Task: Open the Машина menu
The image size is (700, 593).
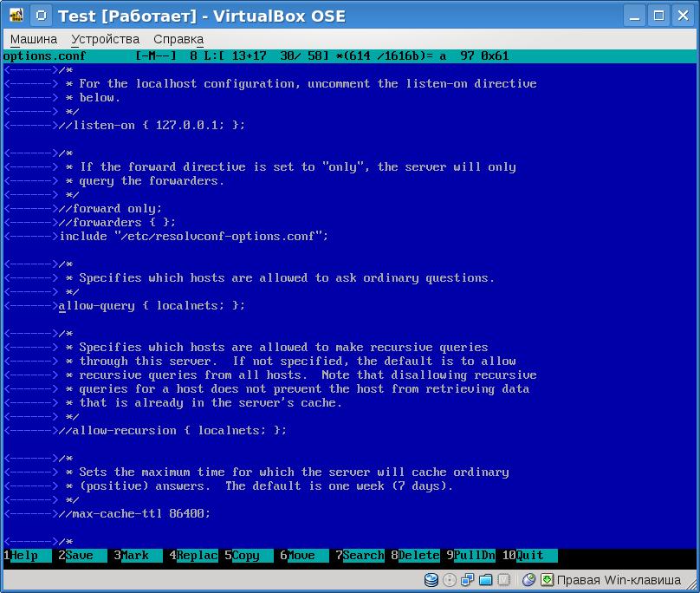Action: 34,39
